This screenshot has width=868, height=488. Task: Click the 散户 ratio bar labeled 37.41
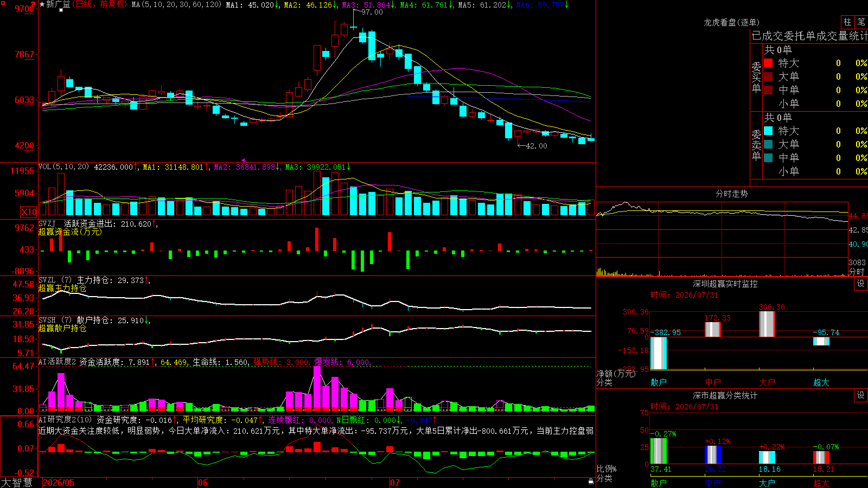coord(659,451)
